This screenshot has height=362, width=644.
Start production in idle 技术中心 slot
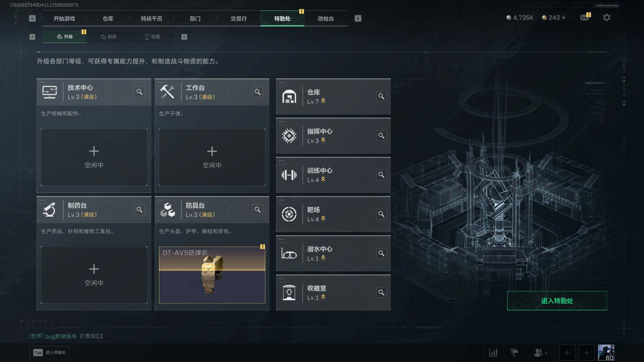(94, 157)
